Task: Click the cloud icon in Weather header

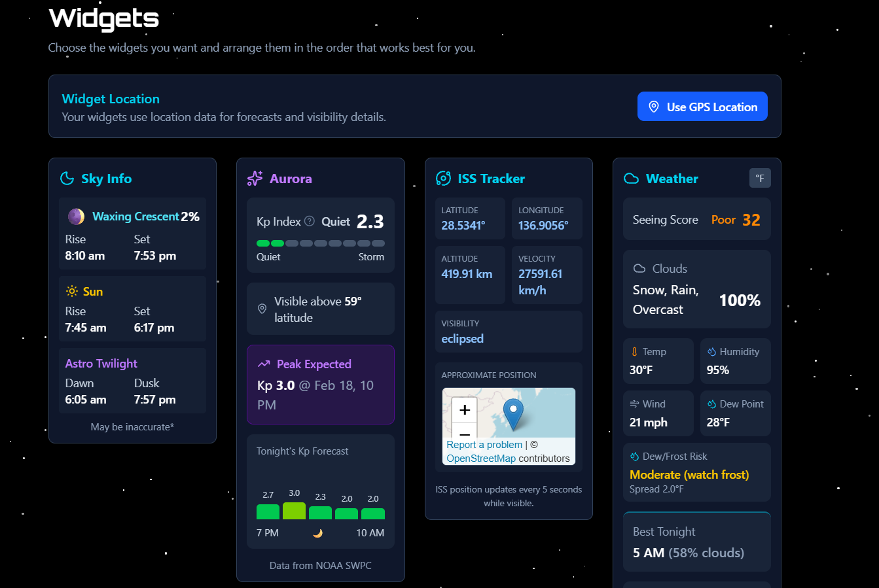Action: click(x=630, y=177)
